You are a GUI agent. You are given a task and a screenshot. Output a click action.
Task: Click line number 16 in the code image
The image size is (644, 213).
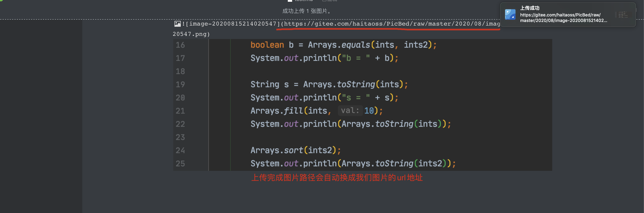pyautogui.click(x=180, y=45)
